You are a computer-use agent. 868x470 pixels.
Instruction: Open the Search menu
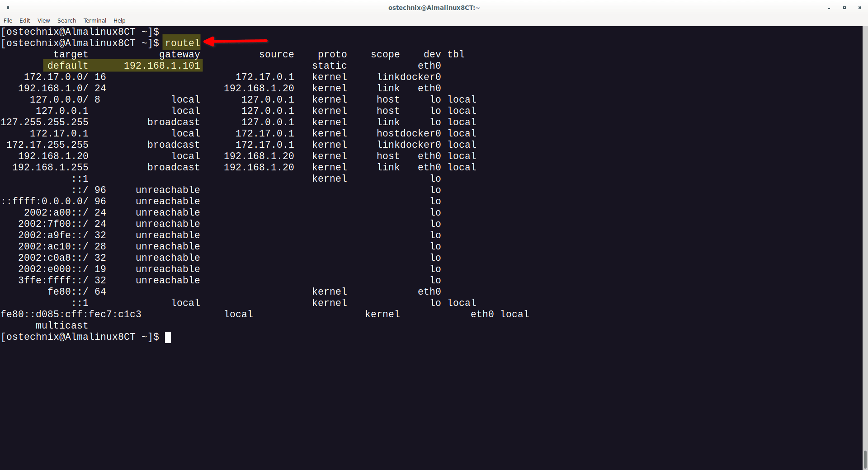coord(66,20)
